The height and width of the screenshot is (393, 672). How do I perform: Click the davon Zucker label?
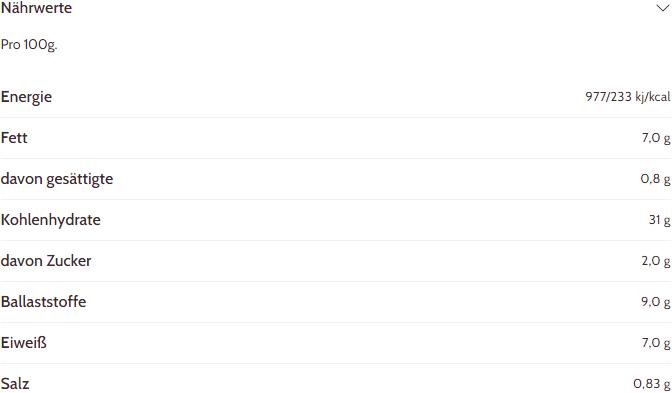coord(46,261)
